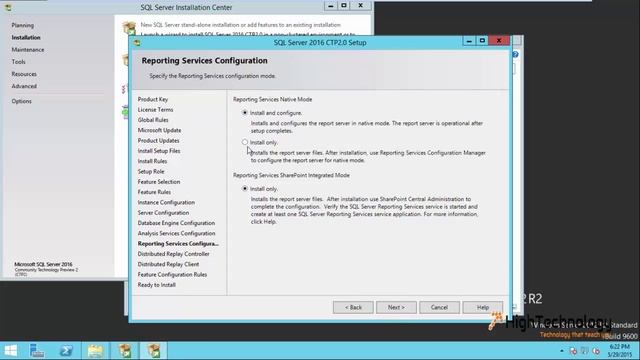
Task: Open Help for Reporting Services Configuration
Action: pos(482,307)
